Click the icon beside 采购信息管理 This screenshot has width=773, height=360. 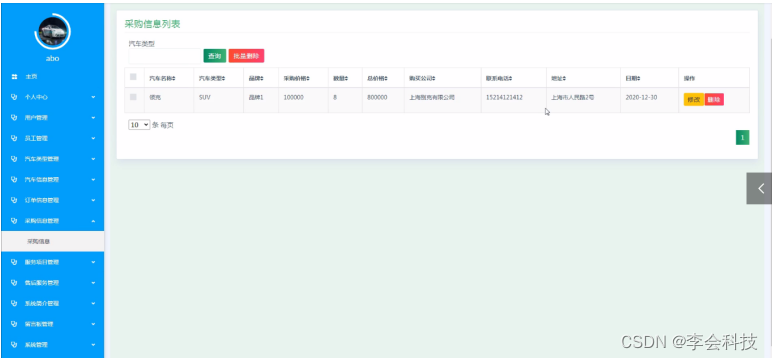[14, 221]
